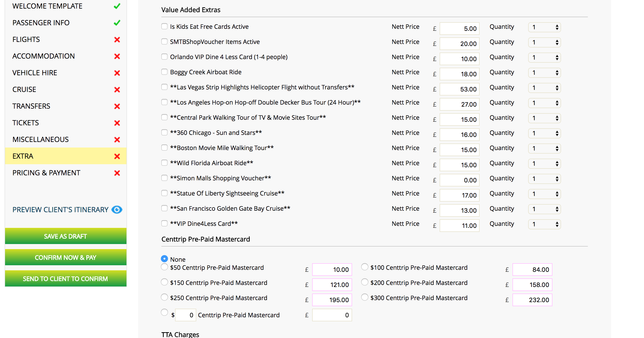Click the red X next to CRUISE
The image size is (644, 338).
tap(117, 90)
